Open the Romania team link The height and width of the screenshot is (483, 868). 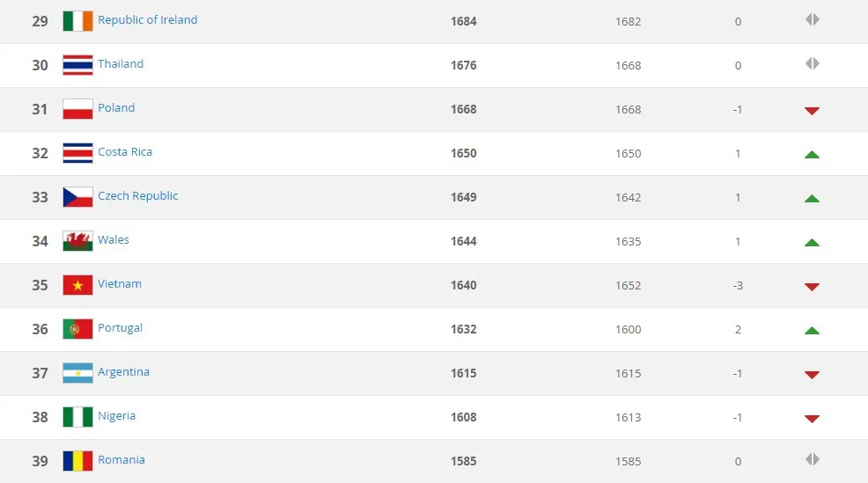[x=121, y=460]
